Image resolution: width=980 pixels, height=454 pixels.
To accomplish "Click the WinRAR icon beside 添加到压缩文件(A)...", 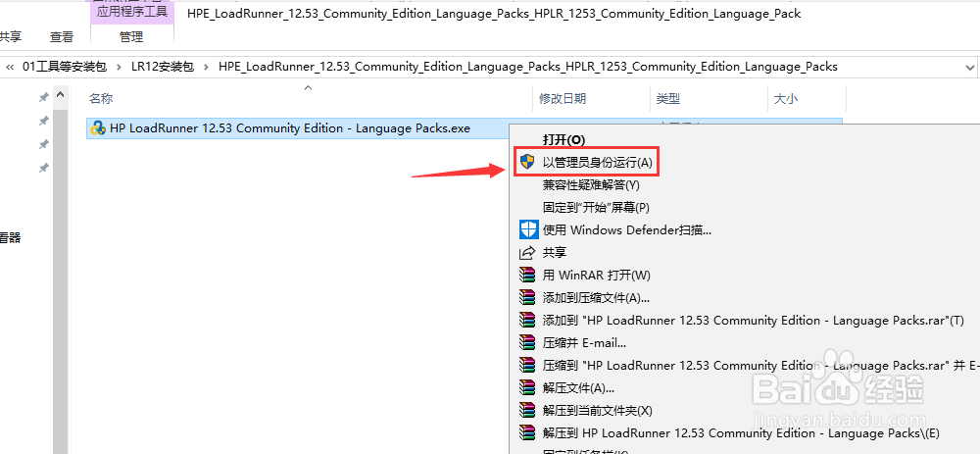I will pyautogui.click(x=528, y=298).
